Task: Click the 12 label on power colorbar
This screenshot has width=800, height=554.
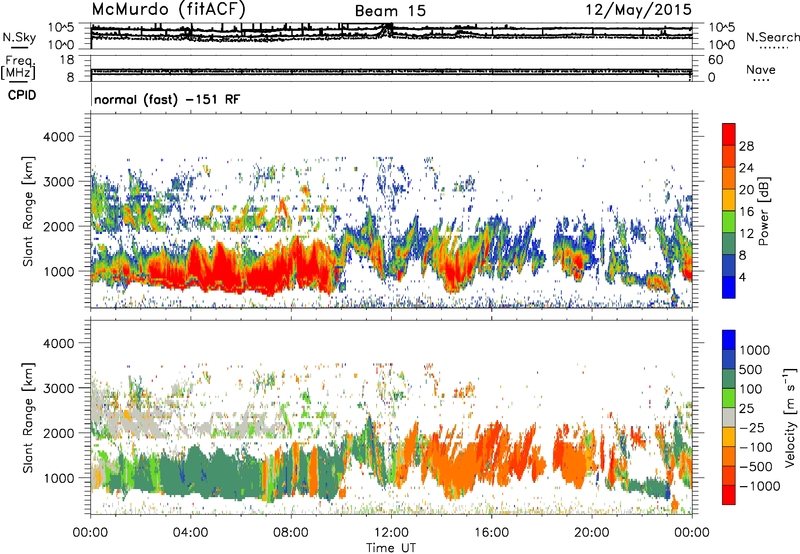Action: (x=746, y=234)
